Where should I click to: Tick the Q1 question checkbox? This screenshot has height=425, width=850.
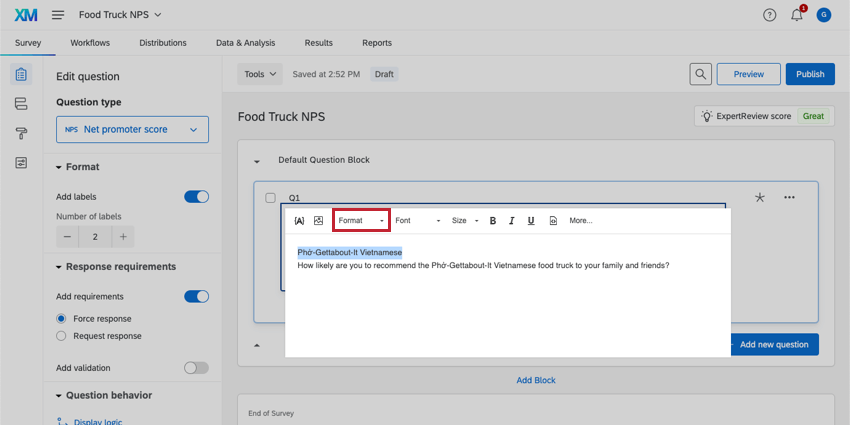point(270,198)
